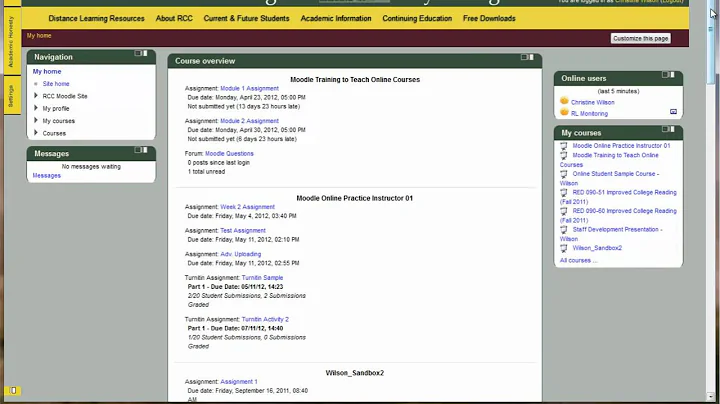
Task: Open the Distance Learning Resources menu
Action: click(96, 18)
